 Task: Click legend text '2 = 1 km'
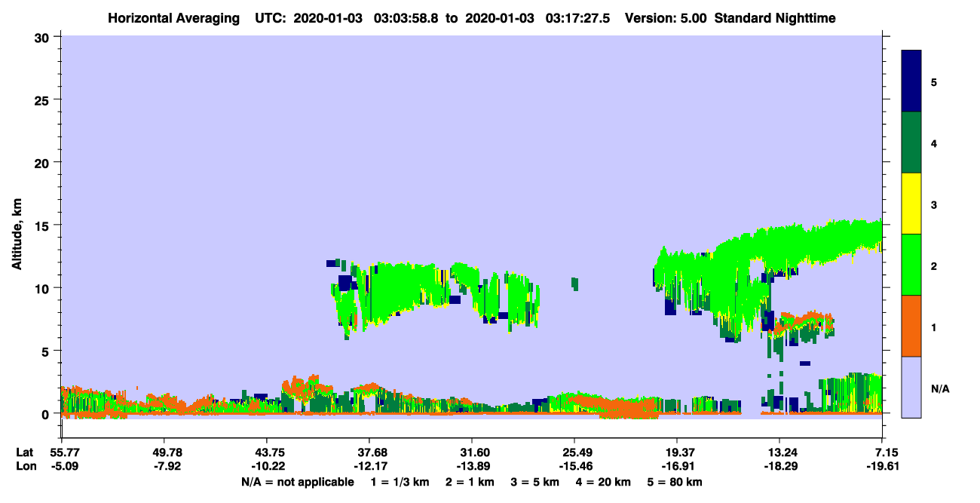coord(470,482)
